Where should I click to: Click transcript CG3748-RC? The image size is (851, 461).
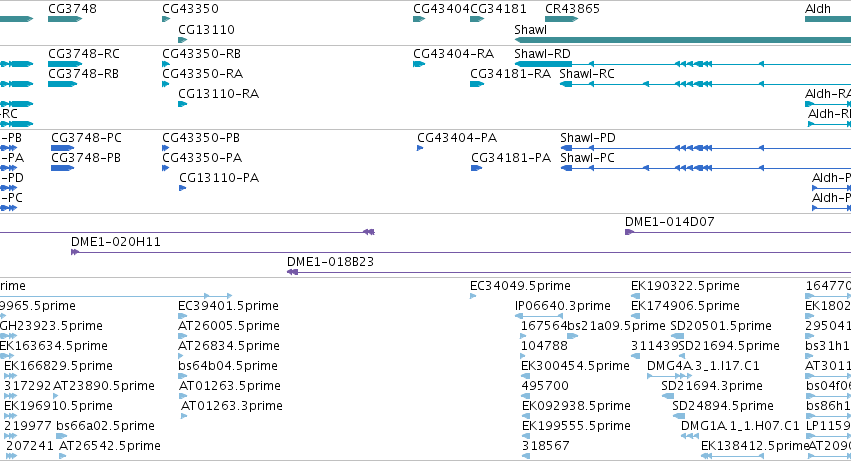click(84, 54)
